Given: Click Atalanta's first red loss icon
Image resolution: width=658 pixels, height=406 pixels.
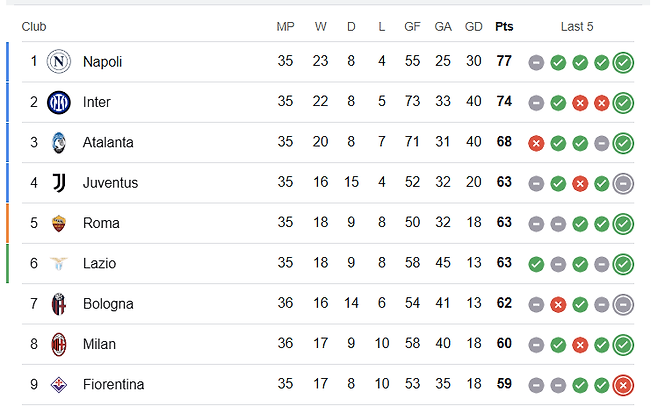Looking at the screenshot, I should point(536,143).
